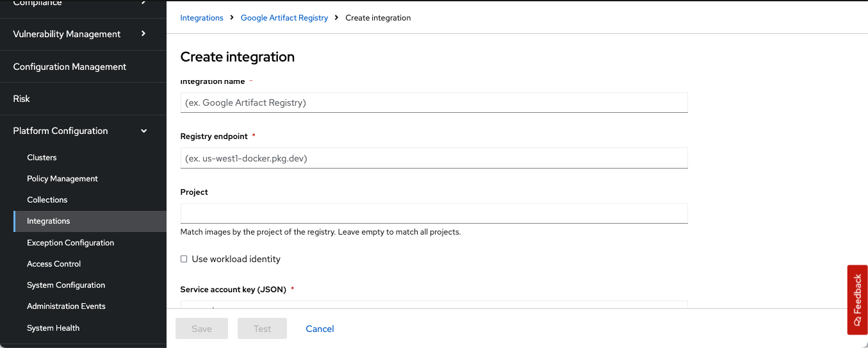Select Integrations in the sidebar
This screenshot has height=348, width=868.
coord(49,221)
